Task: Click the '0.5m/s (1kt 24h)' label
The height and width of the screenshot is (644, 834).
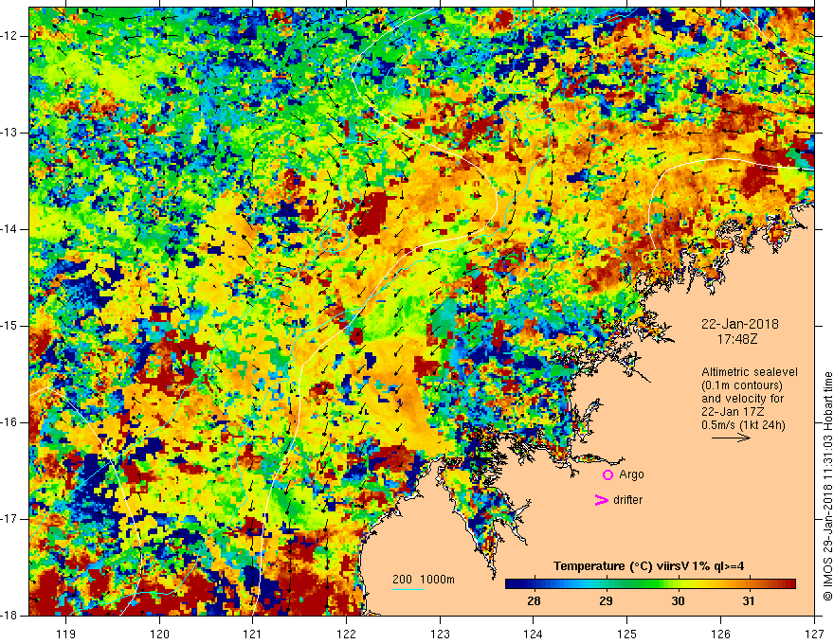Action: pos(743,425)
